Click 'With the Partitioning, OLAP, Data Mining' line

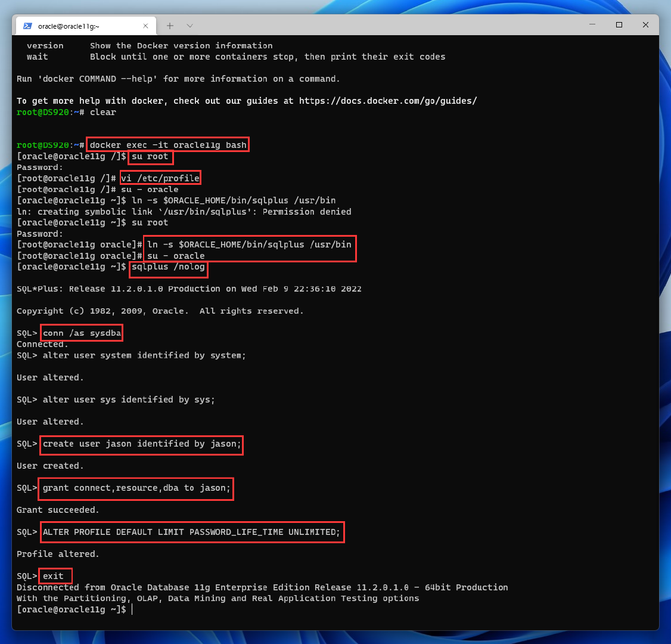pyautogui.click(x=218, y=598)
